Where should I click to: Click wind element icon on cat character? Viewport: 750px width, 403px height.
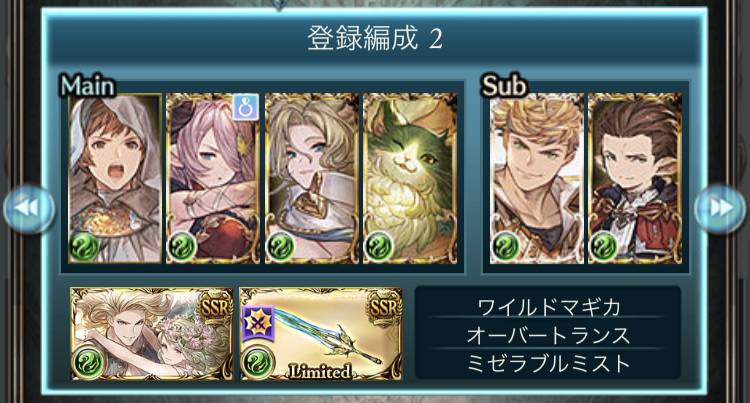click(x=379, y=247)
